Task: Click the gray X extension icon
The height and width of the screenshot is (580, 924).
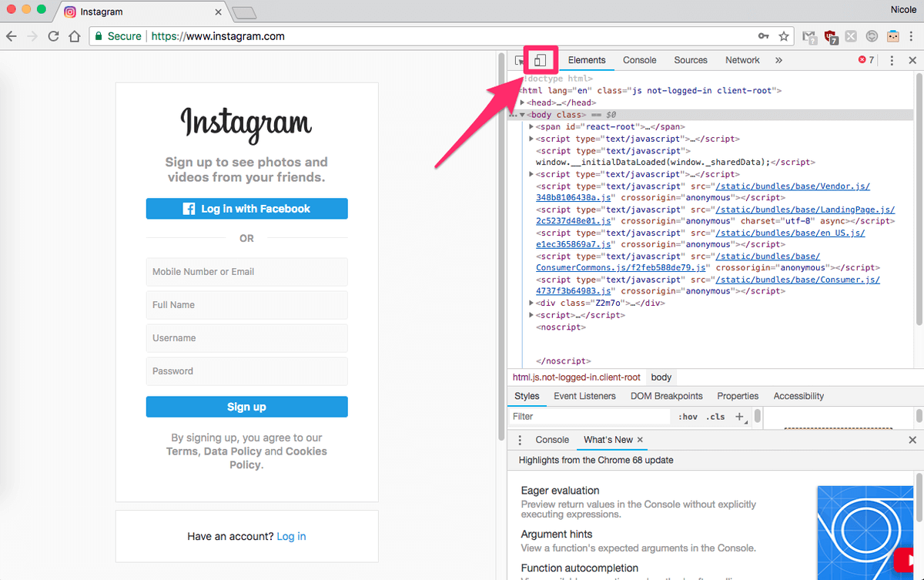Action: pyautogui.click(x=851, y=36)
